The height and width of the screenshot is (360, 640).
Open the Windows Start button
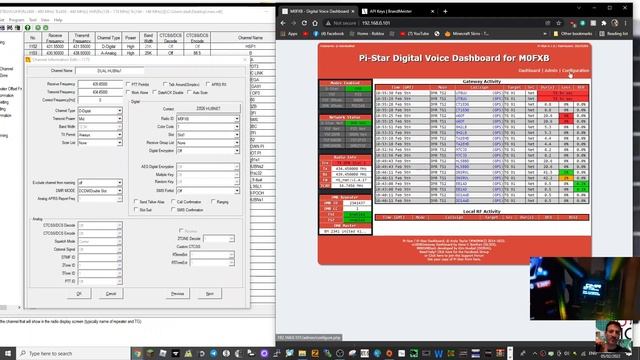click(8, 353)
